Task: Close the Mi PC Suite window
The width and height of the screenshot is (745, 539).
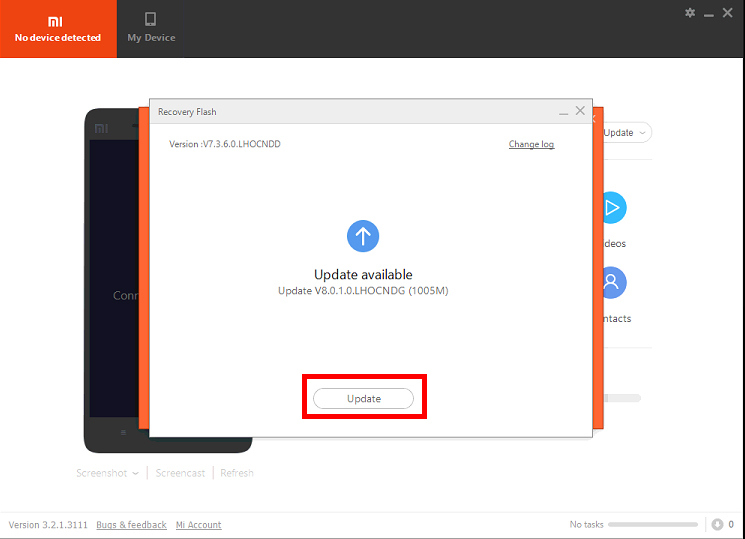Action: 727,13
